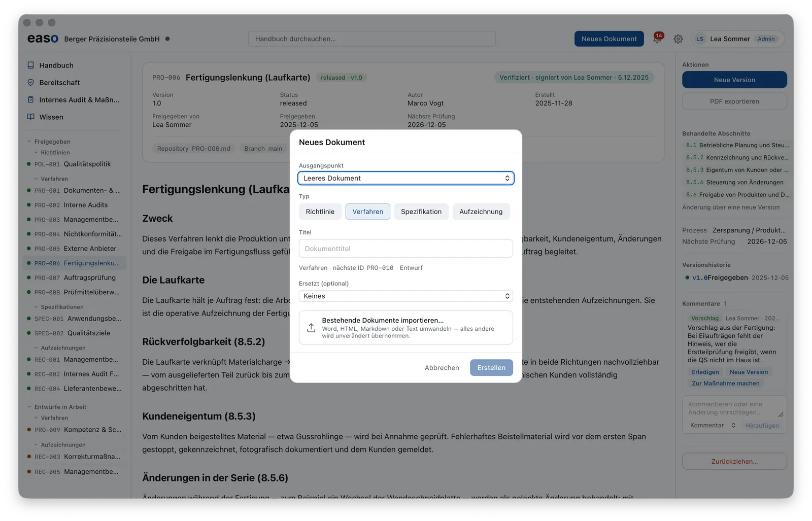Open the notifications bell with badge 14
812x521 pixels.
(x=657, y=39)
